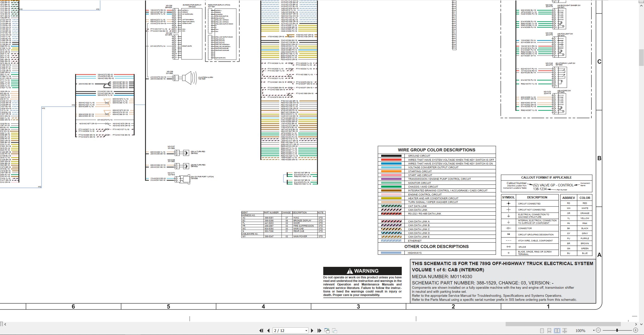Open the zoom percentage dropdown arrow
Screen dimensions: 644x335
click(594, 330)
